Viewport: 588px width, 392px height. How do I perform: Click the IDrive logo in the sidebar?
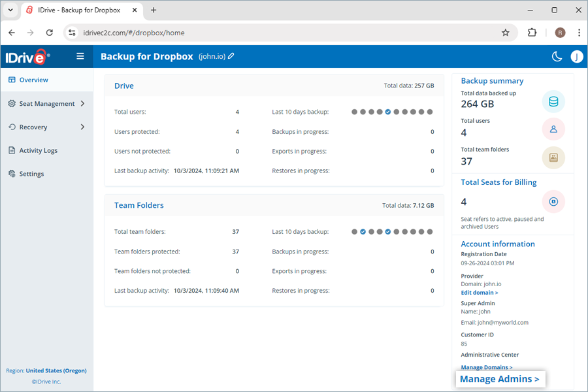pos(27,56)
